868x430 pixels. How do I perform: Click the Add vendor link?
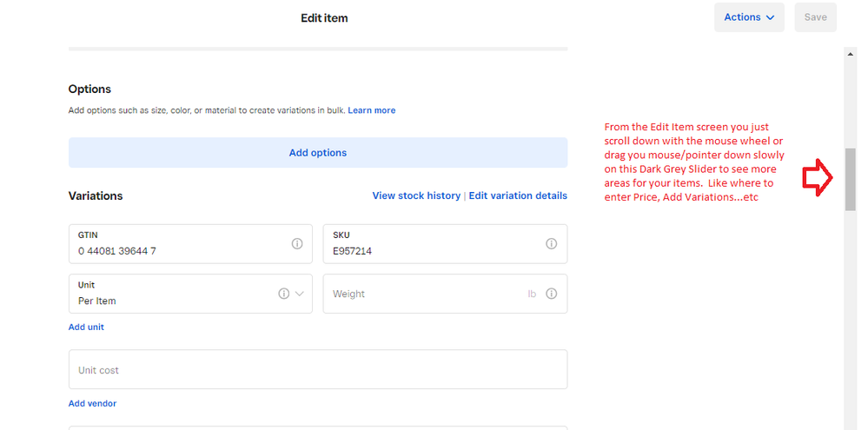[x=92, y=404]
